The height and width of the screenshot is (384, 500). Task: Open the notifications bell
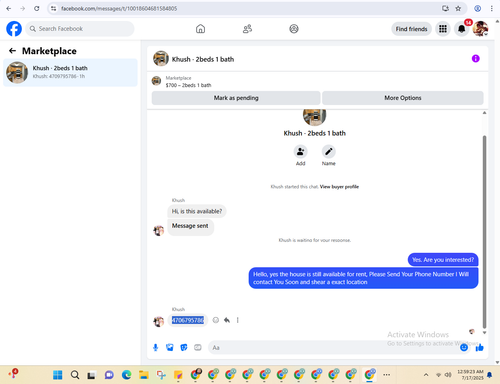click(462, 29)
